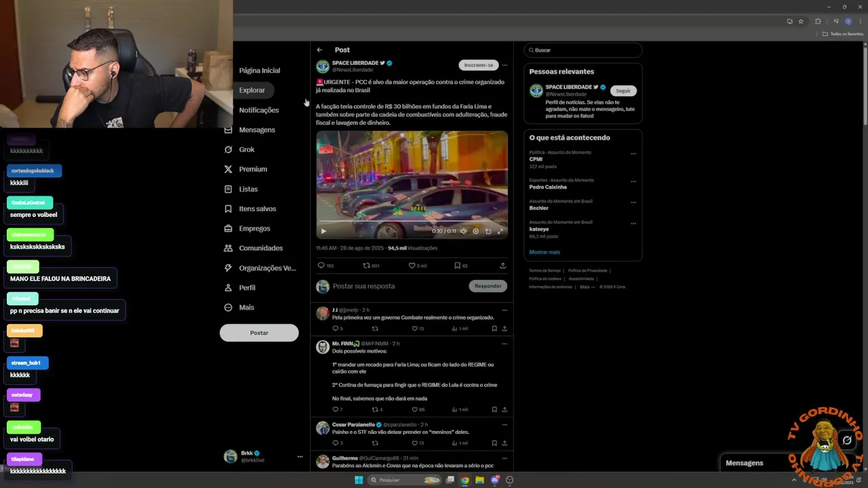Open more options on Mr. FINN reply
Screen dimensions: 868x488
(x=504, y=344)
